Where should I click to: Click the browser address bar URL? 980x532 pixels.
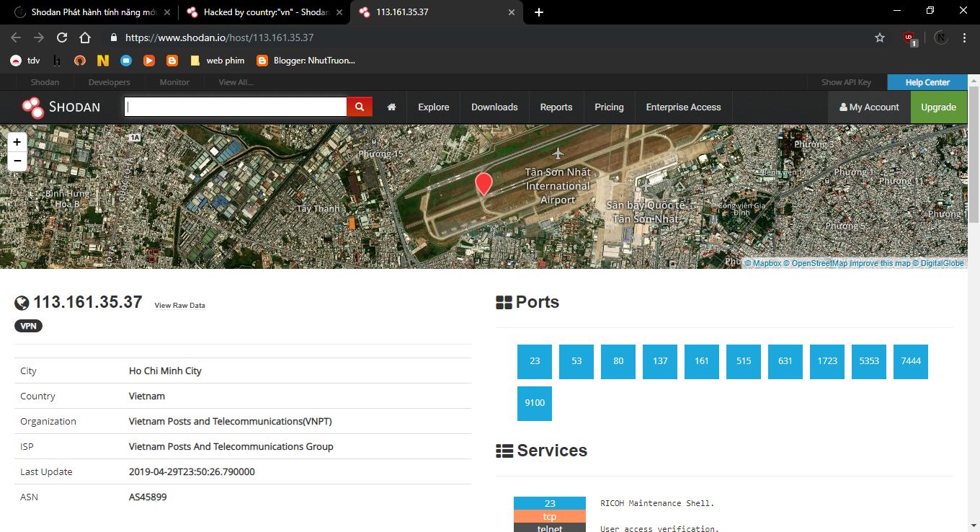tap(219, 37)
